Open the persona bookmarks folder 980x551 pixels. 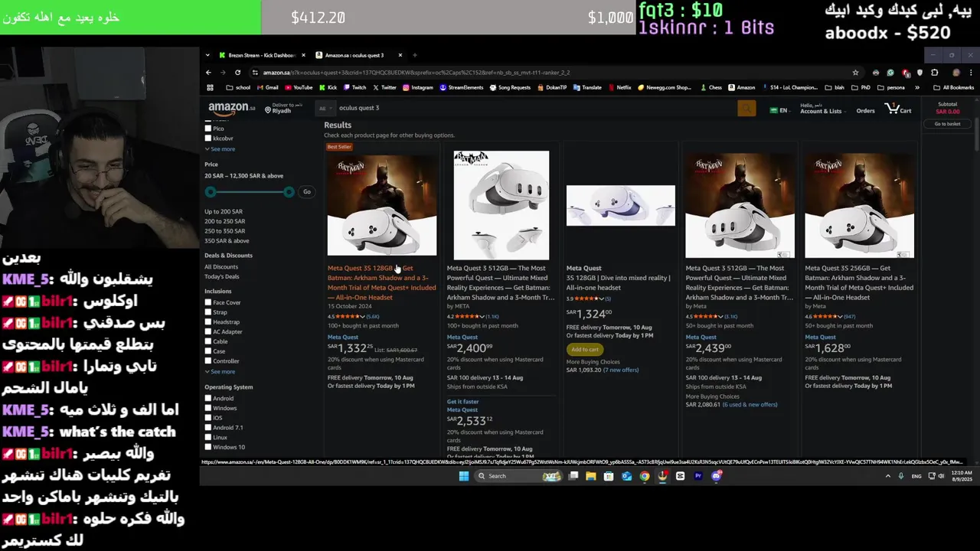click(x=891, y=87)
